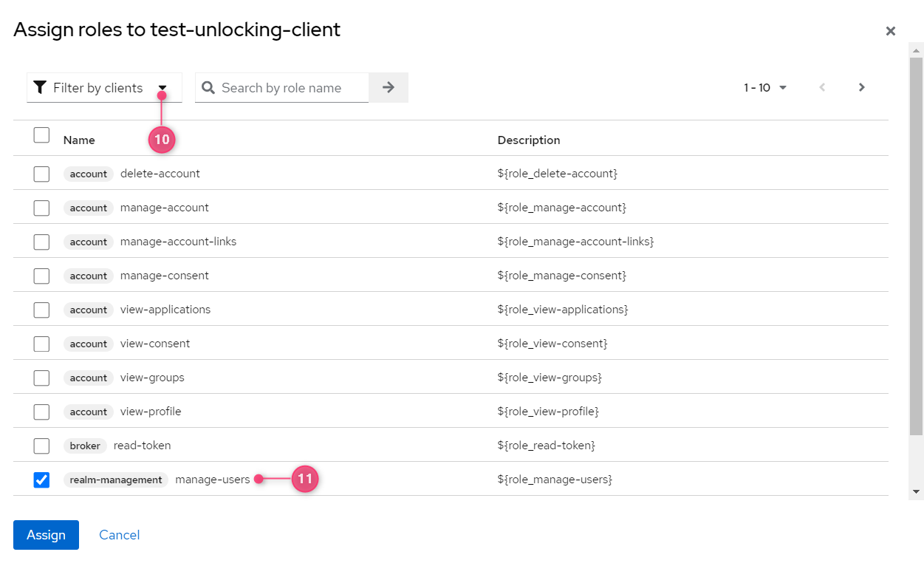Image resolution: width=924 pixels, height=566 pixels.
Task: Click the delete-account role name
Action: pos(160,174)
